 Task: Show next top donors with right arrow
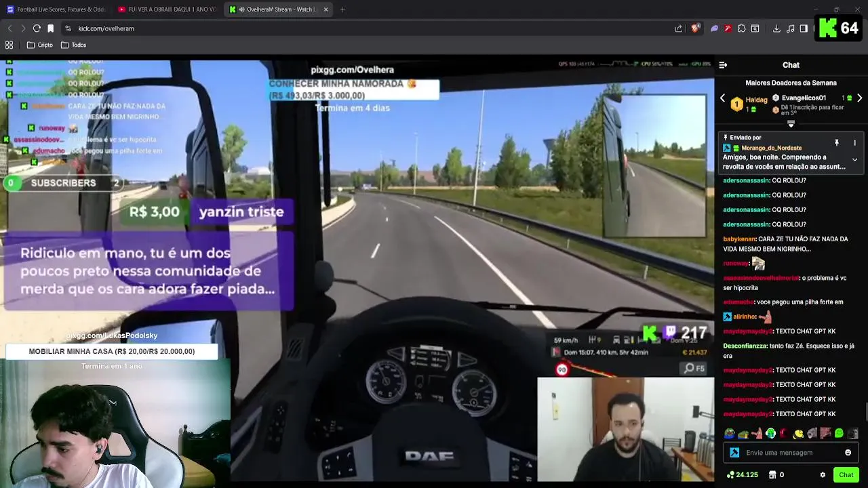[x=859, y=98]
